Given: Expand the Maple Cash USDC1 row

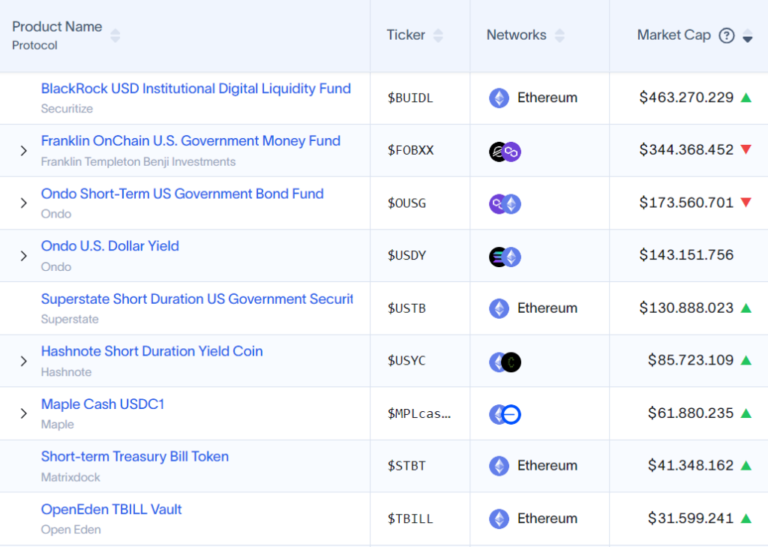Looking at the screenshot, I should tap(24, 413).
